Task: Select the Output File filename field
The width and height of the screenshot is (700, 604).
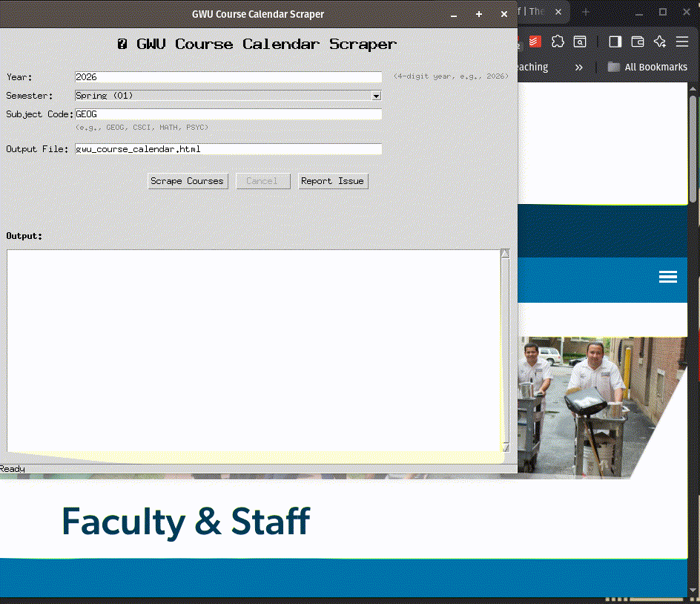Action: (222, 148)
